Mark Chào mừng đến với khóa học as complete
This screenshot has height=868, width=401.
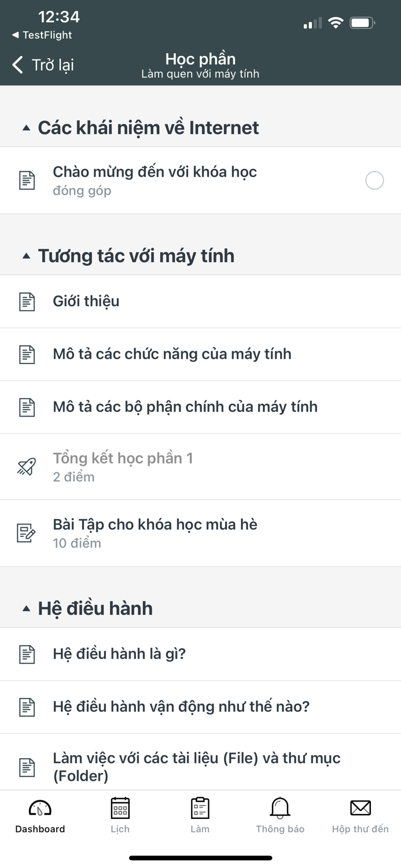point(374,181)
